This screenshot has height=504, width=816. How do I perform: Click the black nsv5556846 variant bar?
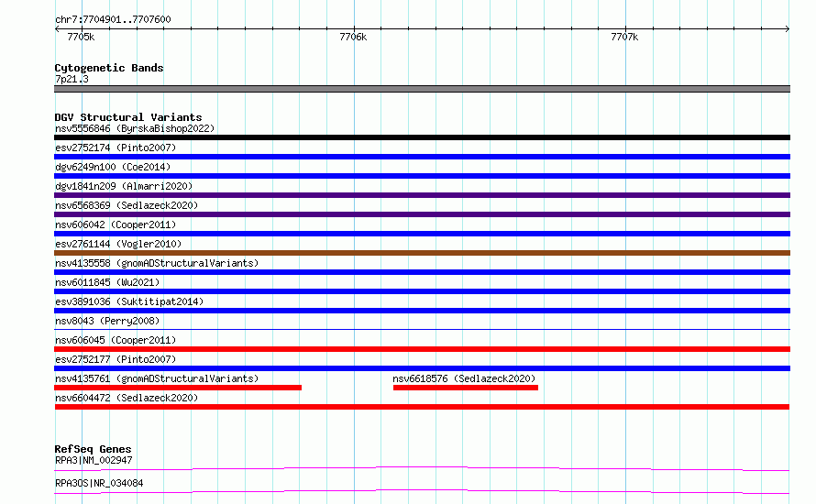click(422, 137)
